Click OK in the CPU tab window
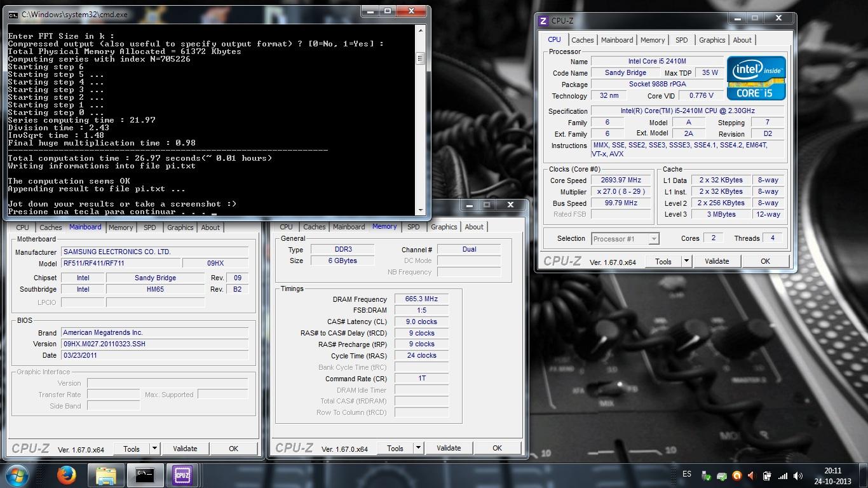Viewport: 868px width, 488px height. click(765, 261)
